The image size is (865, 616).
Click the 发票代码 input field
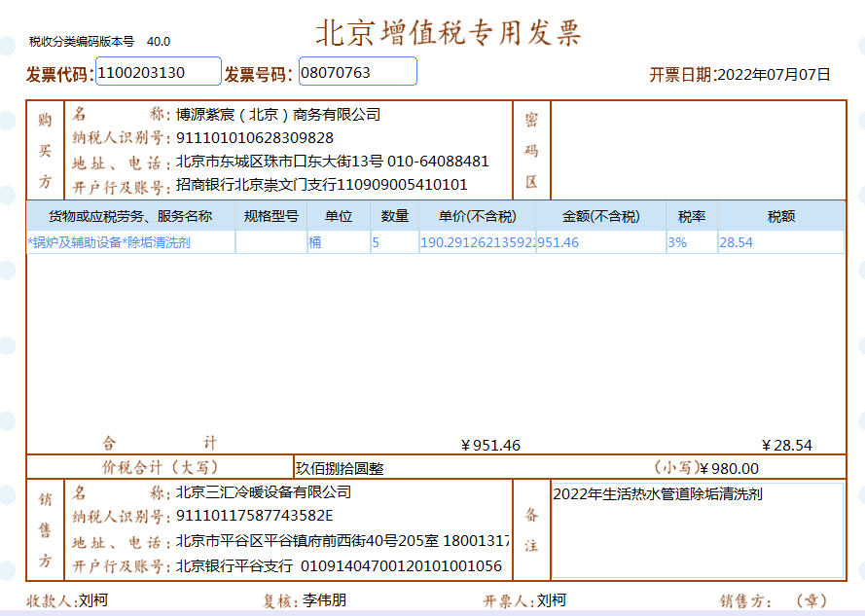click(158, 71)
